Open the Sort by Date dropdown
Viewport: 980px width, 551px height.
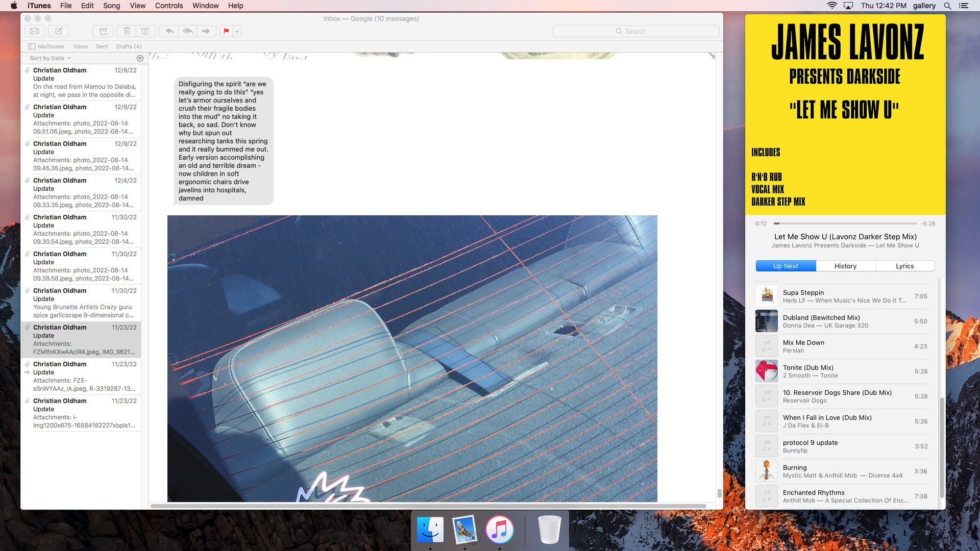point(50,58)
